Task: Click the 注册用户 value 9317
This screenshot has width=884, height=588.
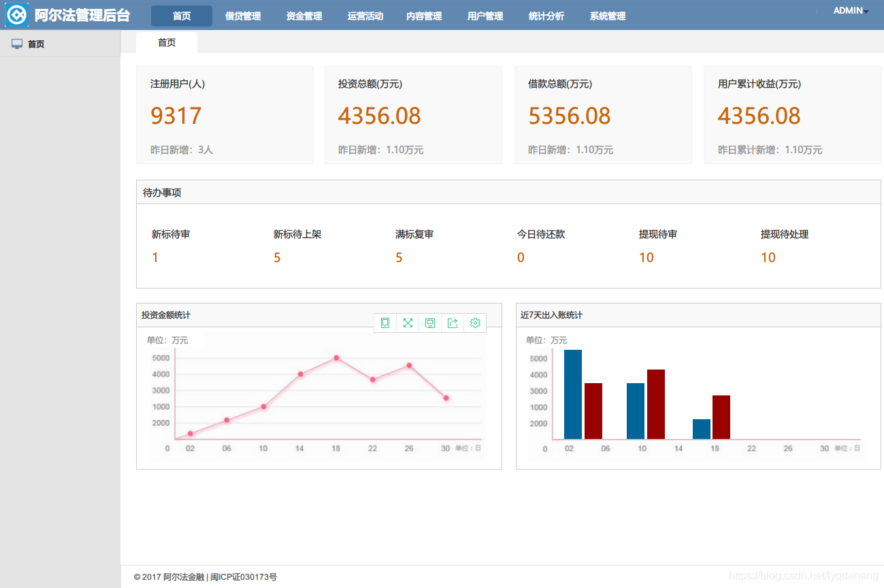Action: tap(176, 116)
